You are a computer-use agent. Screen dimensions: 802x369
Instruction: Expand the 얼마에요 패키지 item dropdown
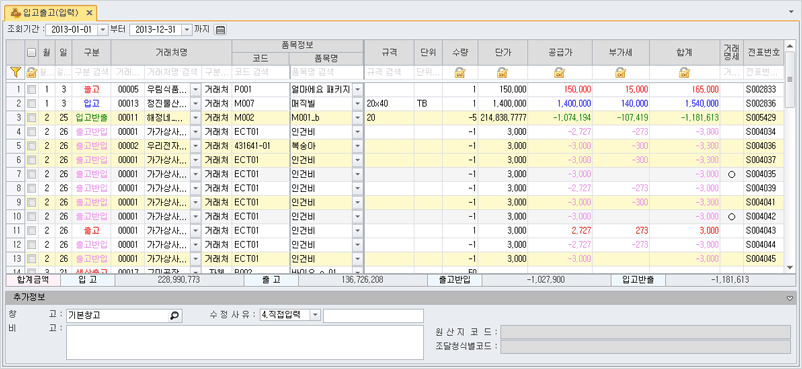pyautogui.click(x=357, y=90)
